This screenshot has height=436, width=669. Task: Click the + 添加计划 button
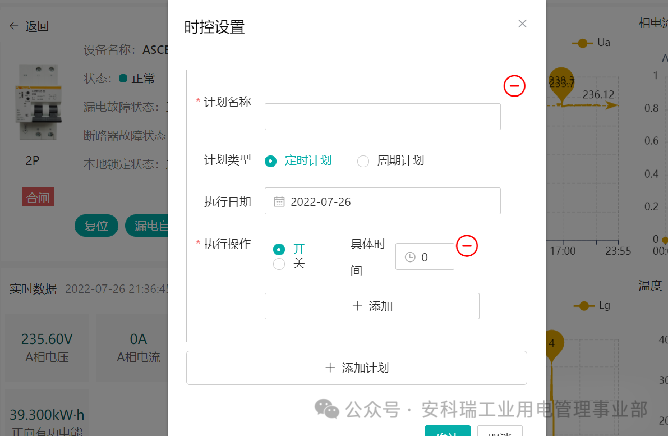(357, 368)
